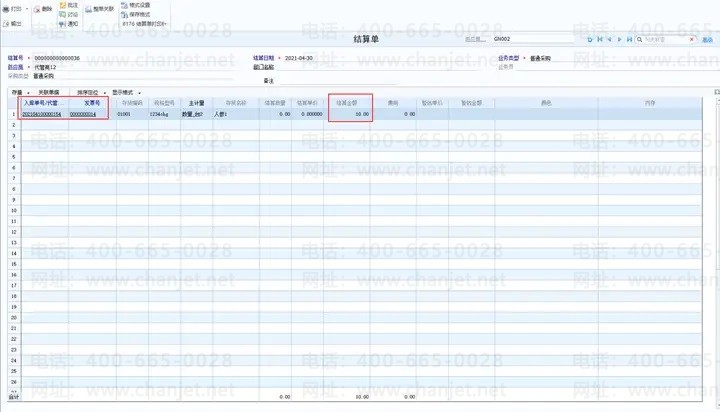Click the refresh icon beside navigation arrows
720x412 pixels.
click(590, 40)
